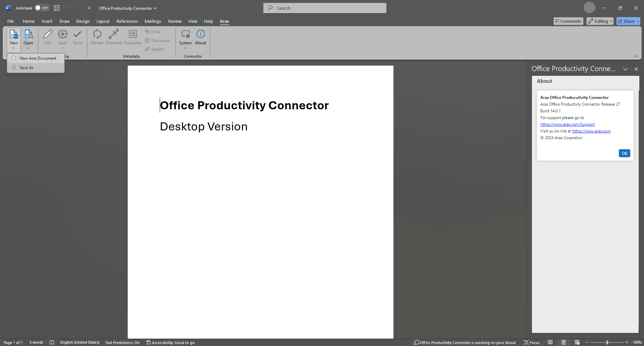The image size is (644, 346).
Task: Switch to the Help tab
Action: (x=208, y=21)
